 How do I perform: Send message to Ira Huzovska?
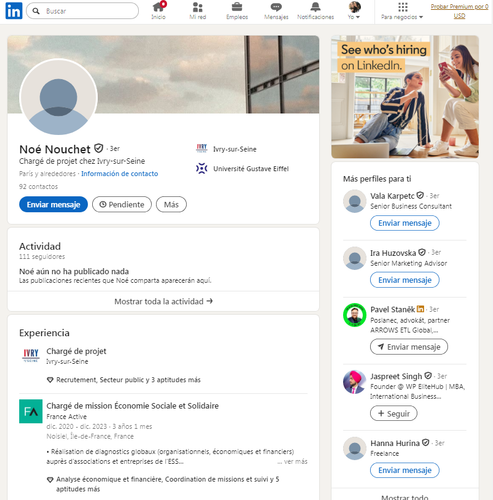click(405, 280)
